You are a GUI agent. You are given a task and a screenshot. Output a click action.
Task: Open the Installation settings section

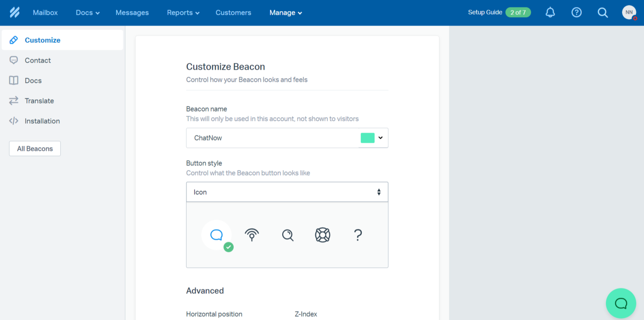click(x=62, y=121)
